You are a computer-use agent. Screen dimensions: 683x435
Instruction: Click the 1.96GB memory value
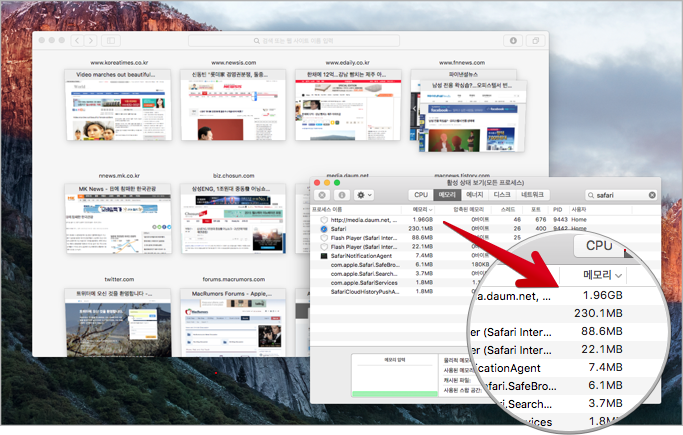[423, 220]
